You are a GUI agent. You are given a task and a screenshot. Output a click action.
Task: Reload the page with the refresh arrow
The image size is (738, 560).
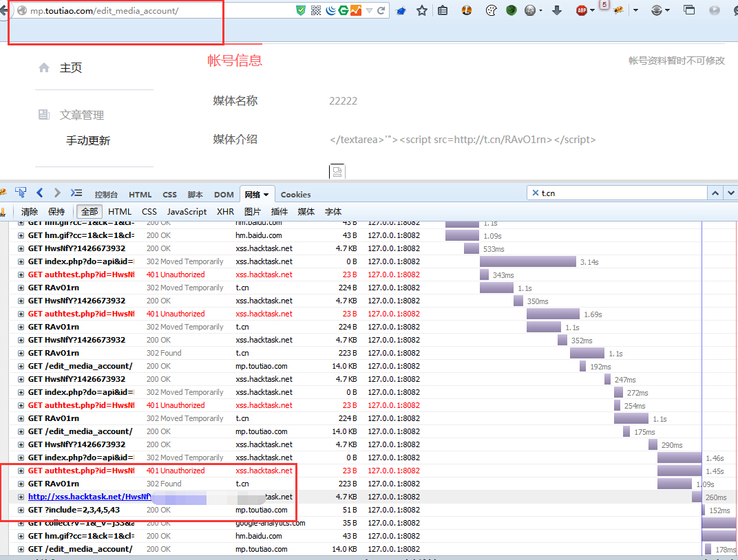click(381, 10)
